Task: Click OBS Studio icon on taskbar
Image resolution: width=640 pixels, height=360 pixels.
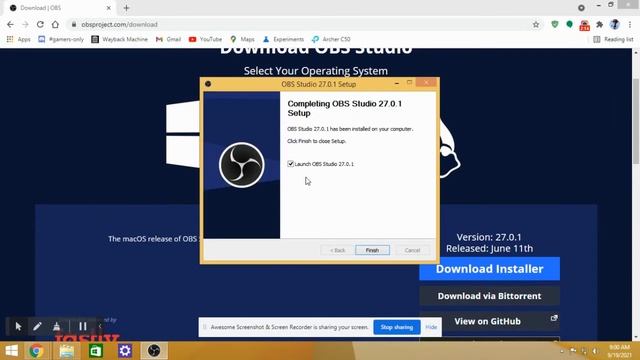Action: (154, 351)
